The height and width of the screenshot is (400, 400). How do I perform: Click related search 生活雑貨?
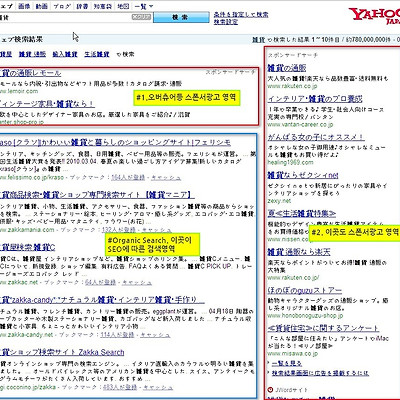point(97,54)
